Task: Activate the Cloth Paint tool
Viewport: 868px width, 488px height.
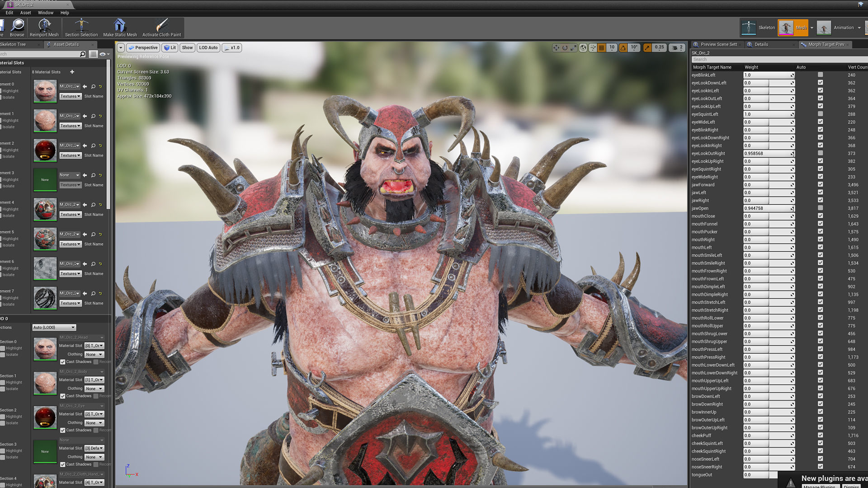Action: pyautogui.click(x=161, y=28)
